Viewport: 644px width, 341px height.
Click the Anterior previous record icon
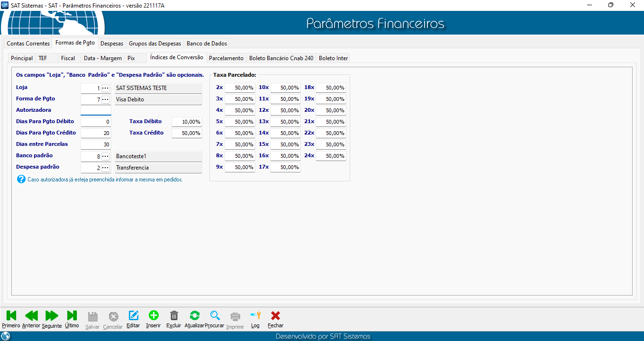point(31,316)
